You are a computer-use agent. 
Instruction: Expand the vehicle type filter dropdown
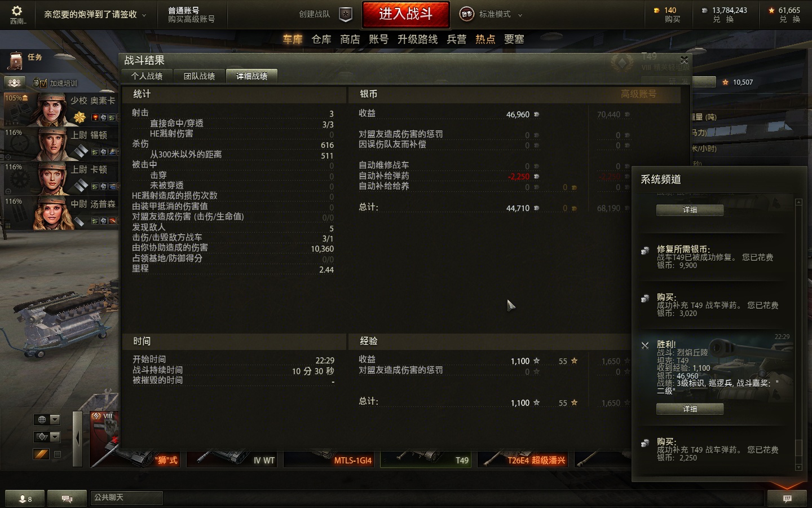tap(47, 437)
